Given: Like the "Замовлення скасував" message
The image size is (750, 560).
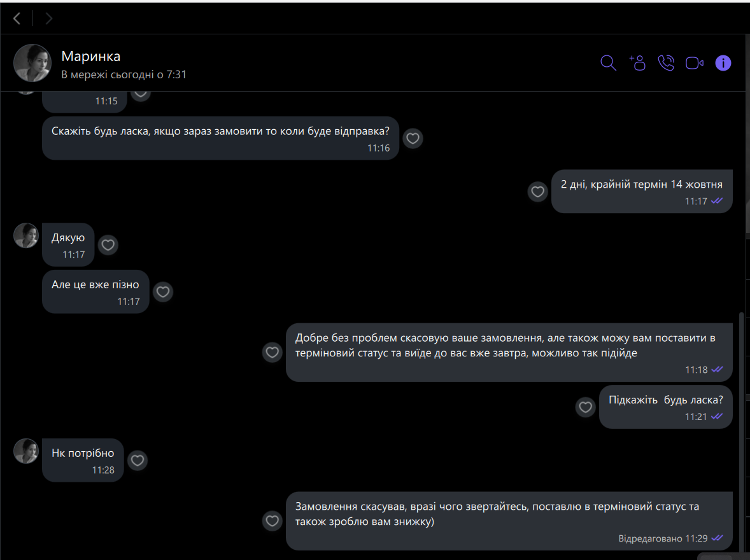Looking at the screenshot, I should pos(272,521).
